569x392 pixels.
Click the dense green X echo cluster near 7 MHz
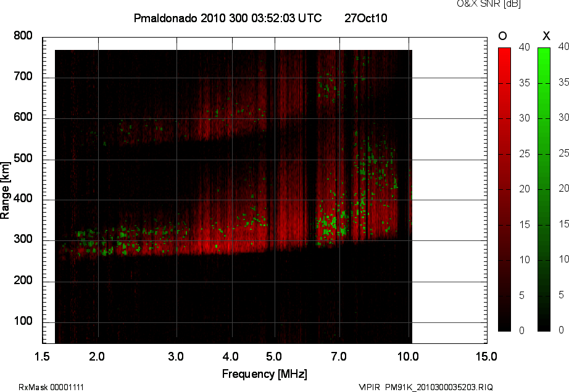click(x=332, y=224)
